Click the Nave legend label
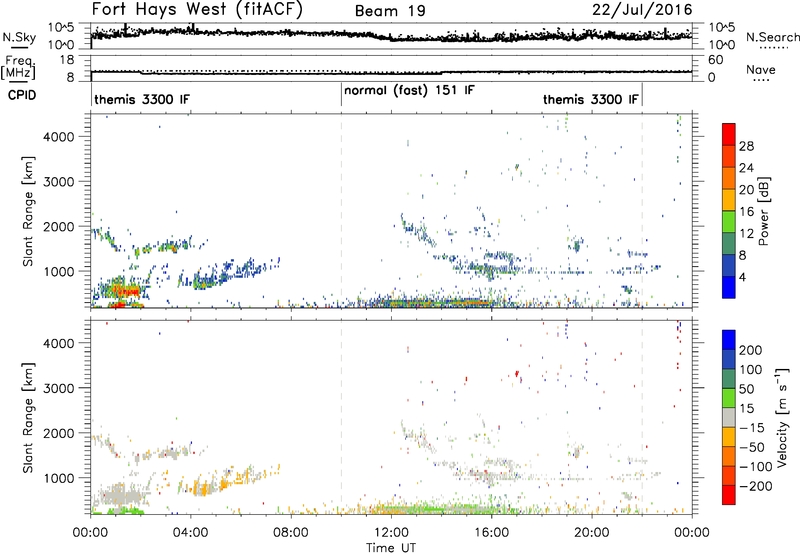This screenshot has height=554, width=800. pyautogui.click(x=761, y=69)
